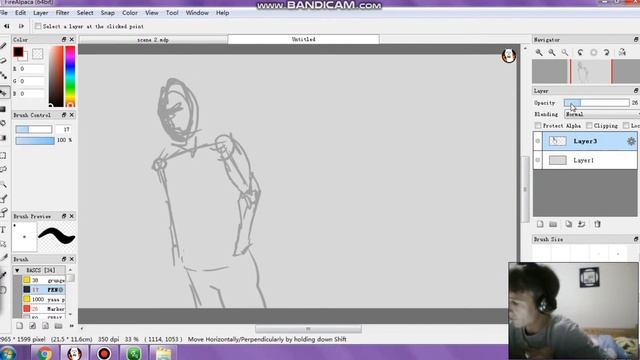Open the Windows Start button
The width and height of the screenshot is (640, 360).
coord(8,353)
